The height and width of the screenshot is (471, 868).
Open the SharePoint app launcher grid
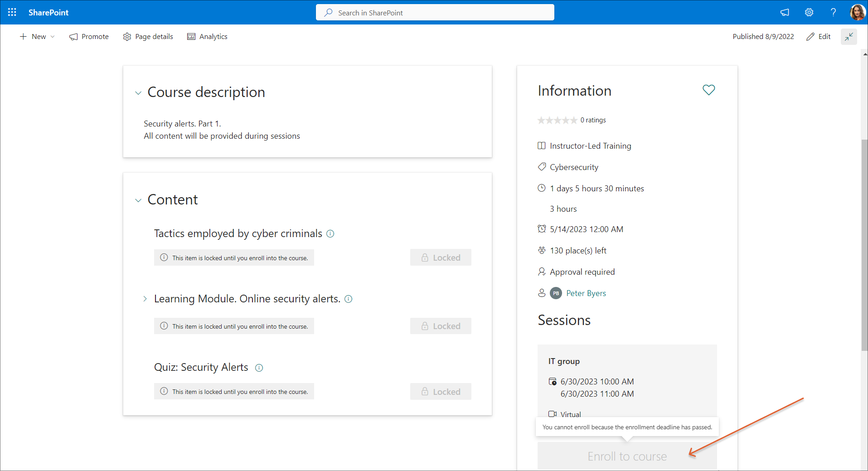[12, 12]
